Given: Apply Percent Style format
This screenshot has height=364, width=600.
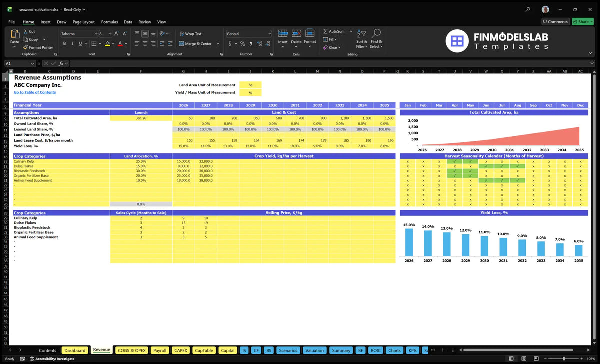Looking at the screenshot, I should pos(242,44).
